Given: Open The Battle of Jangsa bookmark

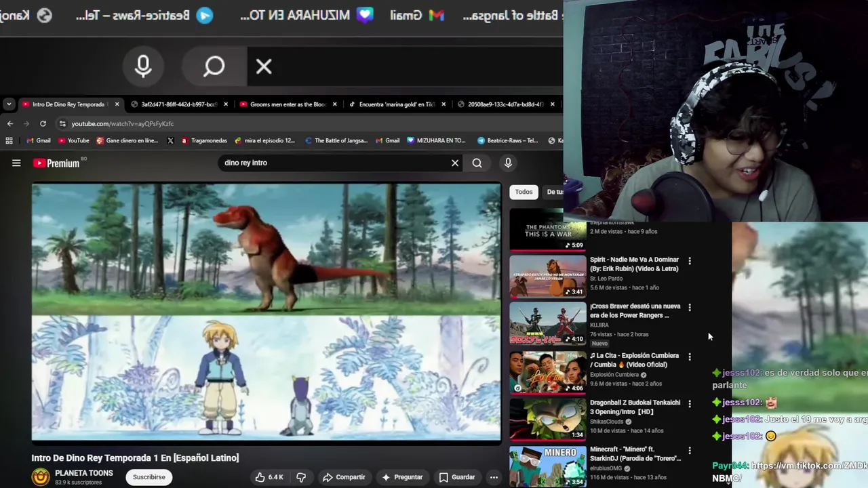Looking at the screenshot, I should (336, 140).
